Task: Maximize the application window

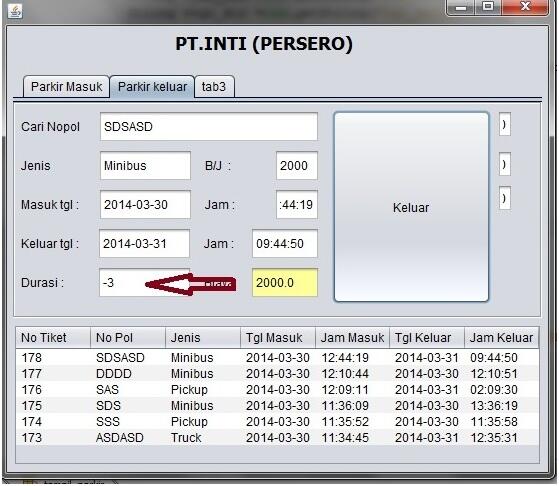Action: tap(488, 7)
